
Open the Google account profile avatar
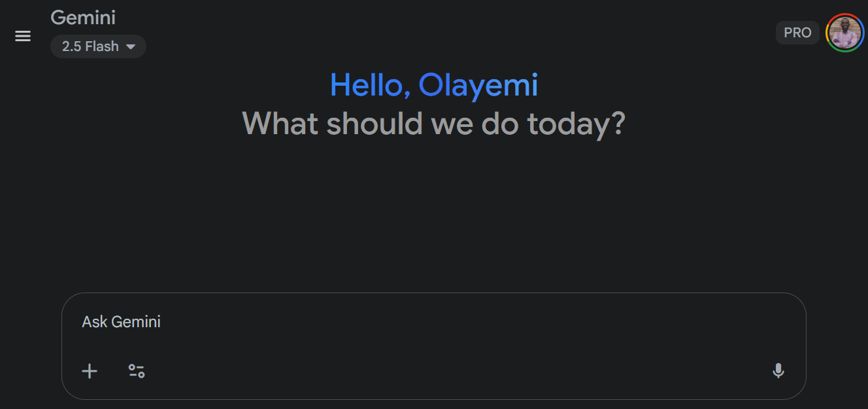(x=844, y=33)
